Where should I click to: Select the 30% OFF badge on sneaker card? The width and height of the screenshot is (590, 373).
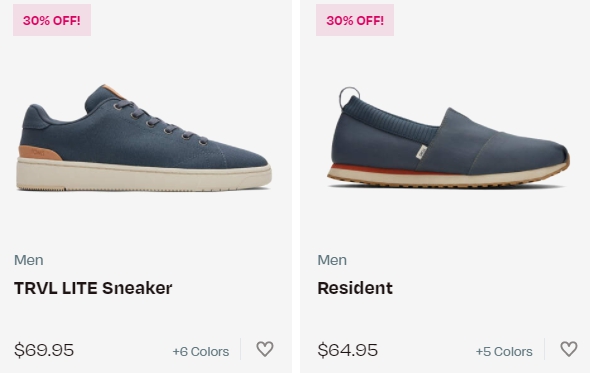coord(52,20)
